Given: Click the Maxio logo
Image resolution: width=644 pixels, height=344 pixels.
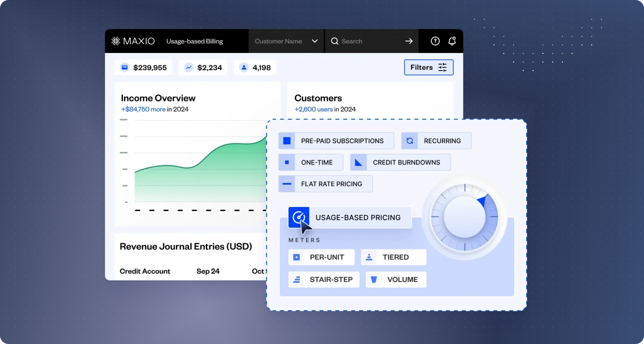Looking at the screenshot, I should pos(133,41).
